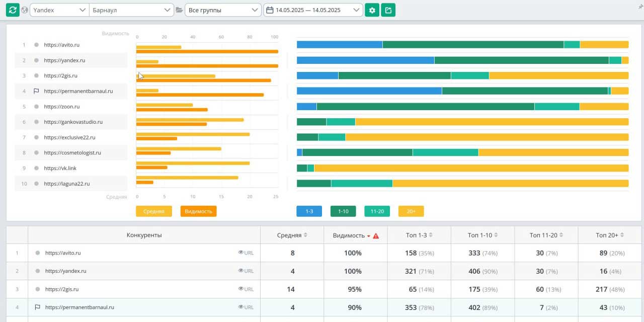
Task: Toggle the Средняя series in chart legend
Action: (x=153, y=211)
